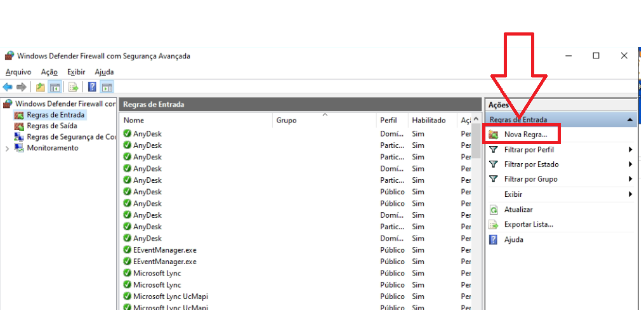
Task: Sort rules by the Nome column header
Action: (x=196, y=121)
